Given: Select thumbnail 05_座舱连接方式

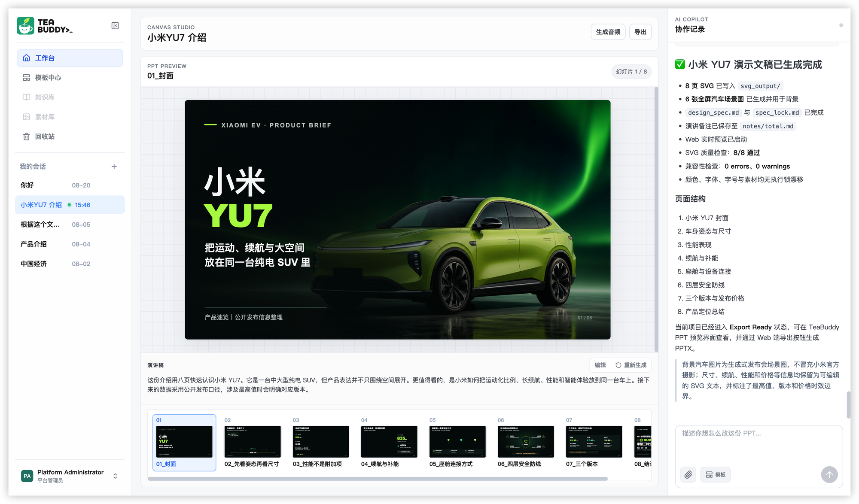Looking at the screenshot, I should (x=457, y=443).
